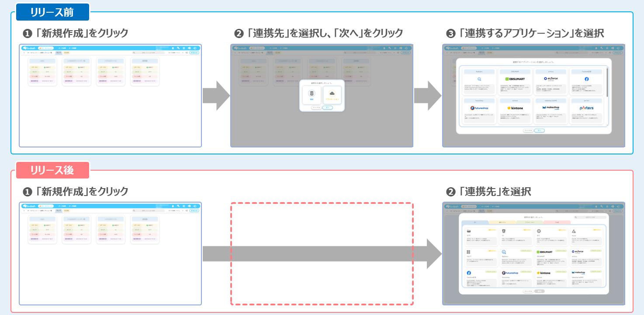Select EBISUMART card in リリース後 step ❷ dialog

tap(551, 258)
